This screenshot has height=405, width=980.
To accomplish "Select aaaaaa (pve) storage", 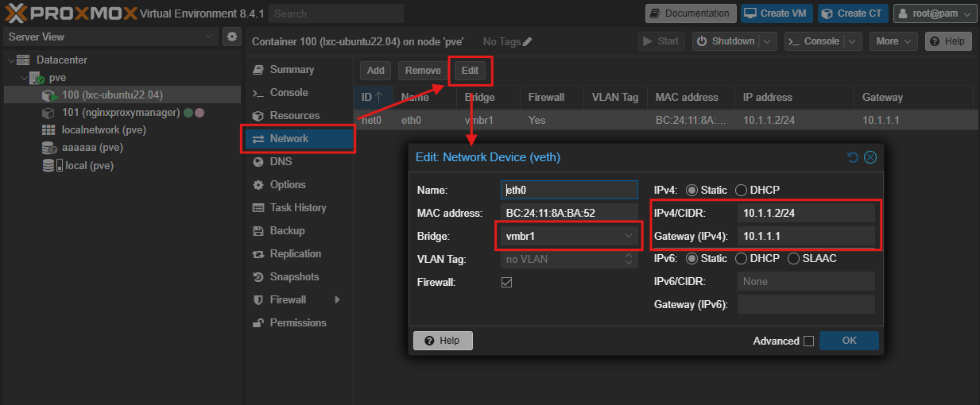I will coord(92,148).
